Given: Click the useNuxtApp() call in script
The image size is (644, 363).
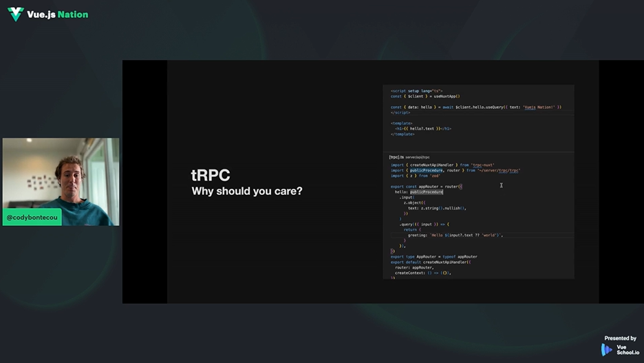Looking at the screenshot, I should click(x=447, y=96).
